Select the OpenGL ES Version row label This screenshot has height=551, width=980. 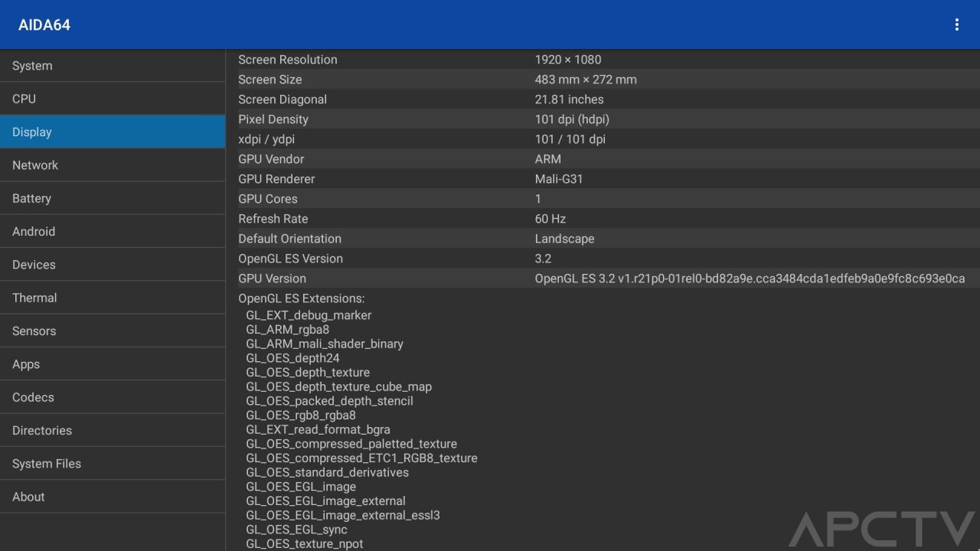[291, 259]
